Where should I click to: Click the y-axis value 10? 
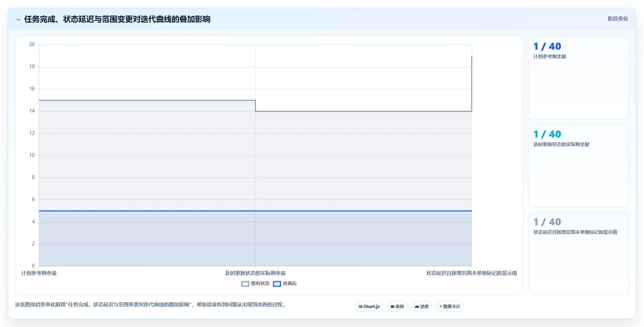[32, 155]
